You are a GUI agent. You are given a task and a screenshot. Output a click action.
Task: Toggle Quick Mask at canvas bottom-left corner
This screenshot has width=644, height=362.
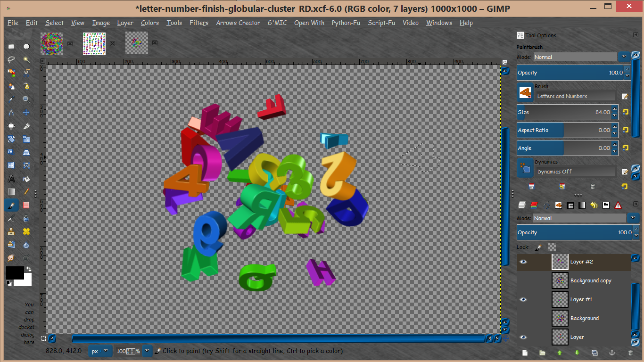point(43,338)
